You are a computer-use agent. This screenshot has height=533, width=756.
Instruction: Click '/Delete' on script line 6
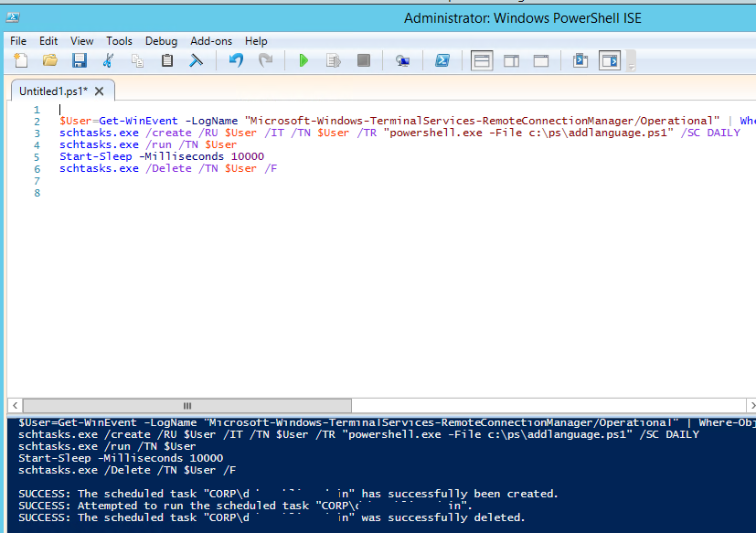pos(168,168)
